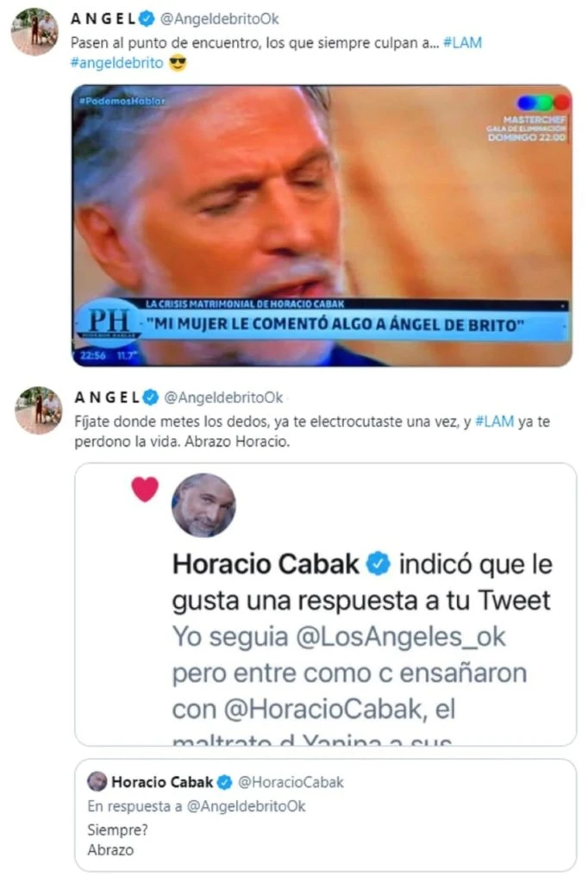The image size is (588, 883).
Task: Open the #angeldebrito hashtag
Action: pos(116,62)
